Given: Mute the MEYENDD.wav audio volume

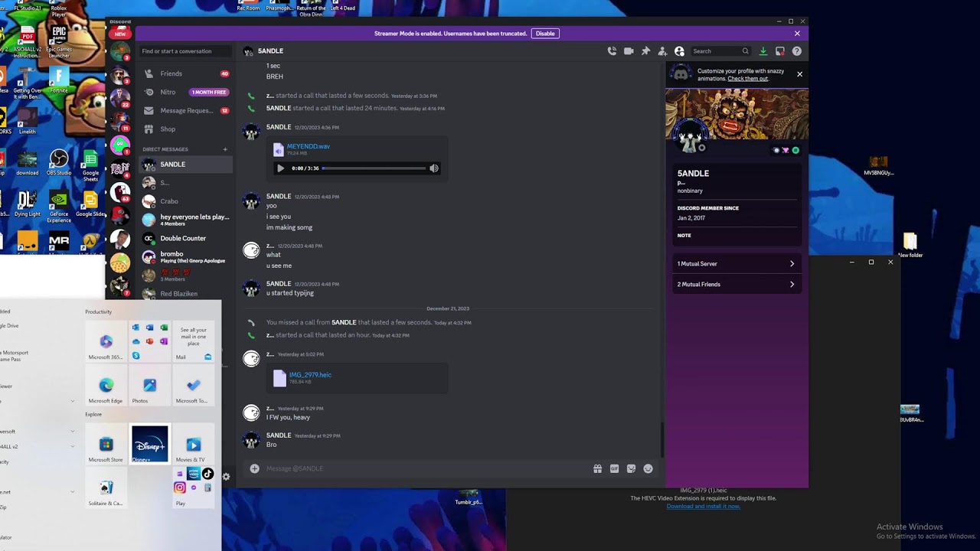Looking at the screenshot, I should pos(434,168).
